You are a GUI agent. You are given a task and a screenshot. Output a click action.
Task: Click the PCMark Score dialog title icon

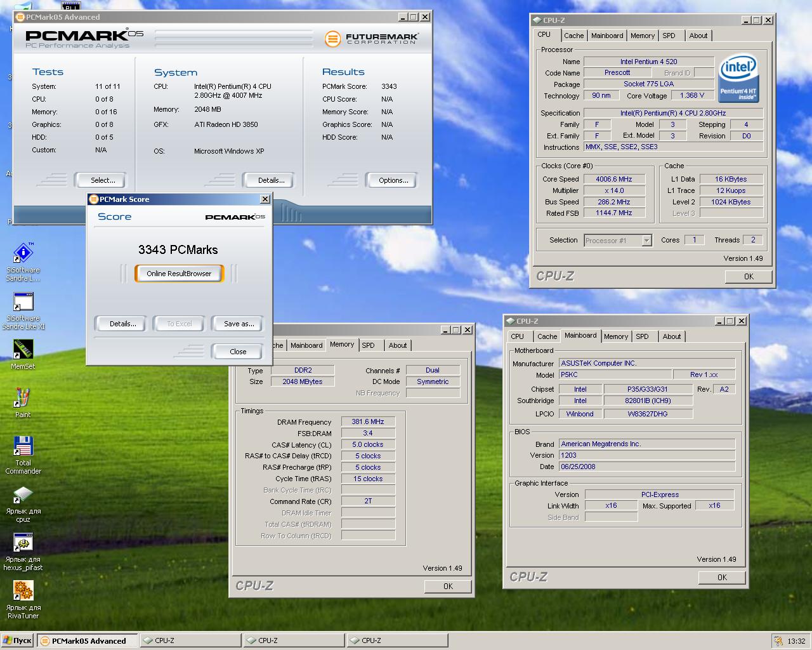coord(93,199)
